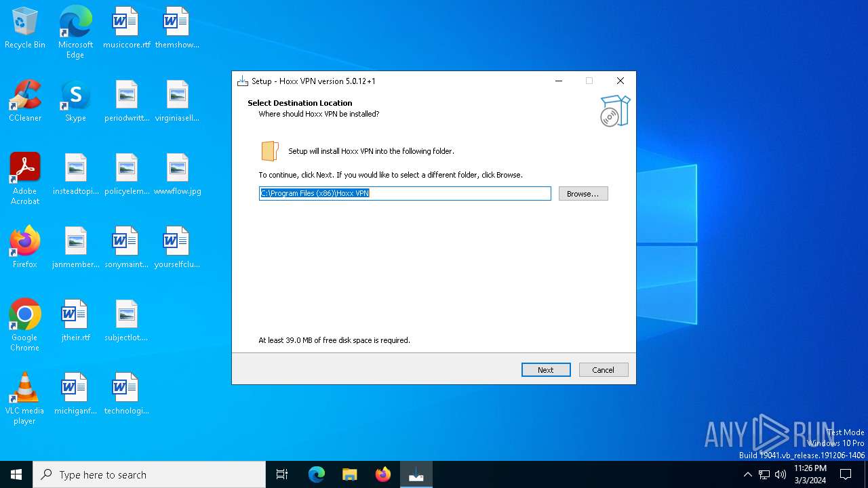The height and width of the screenshot is (488, 868).
Task: Minimize the setup window
Action: pos(559,81)
